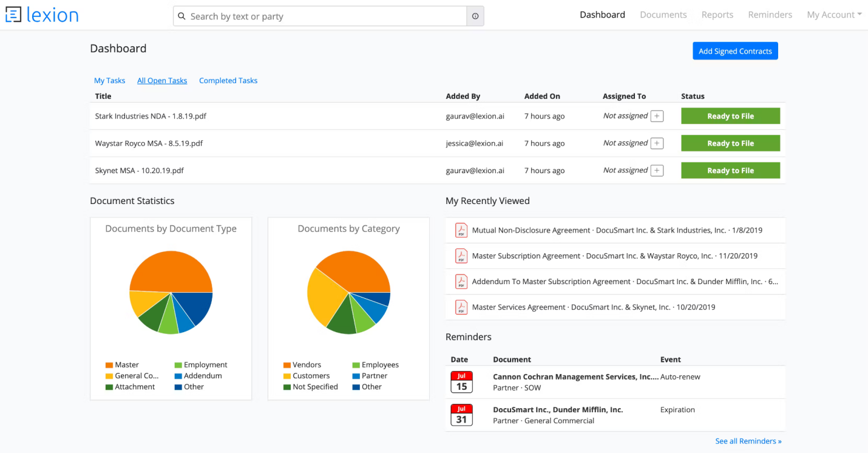Click assign plus icon for Skynet MSA
This screenshot has width=868, height=453.
657,171
